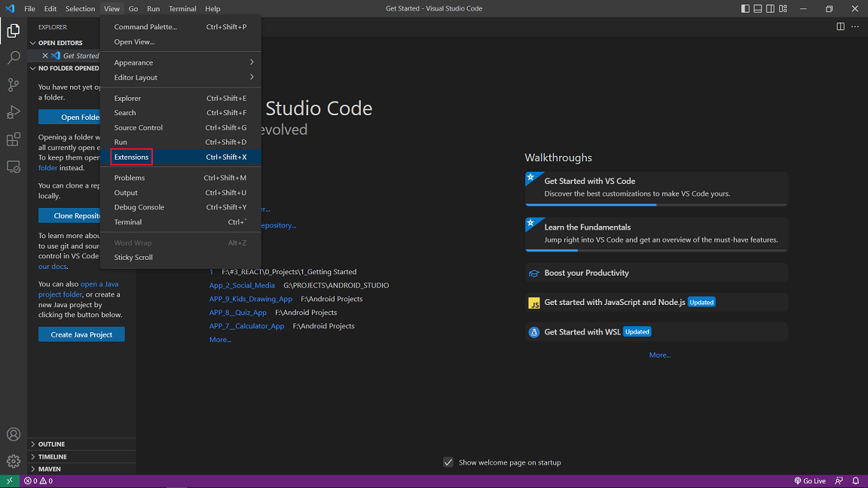This screenshot has height=488, width=868.
Task: Select Source Control in View menu
Action: [181, 127]
